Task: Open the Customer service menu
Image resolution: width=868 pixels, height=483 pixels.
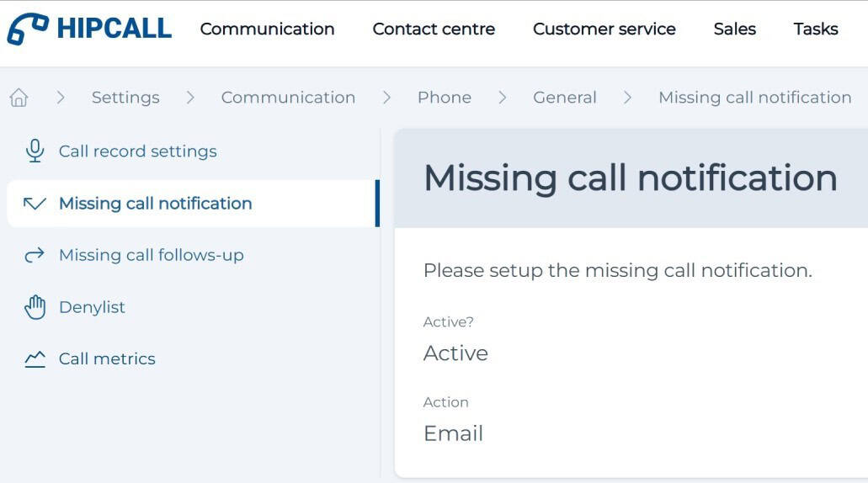Action: (604, 29)
